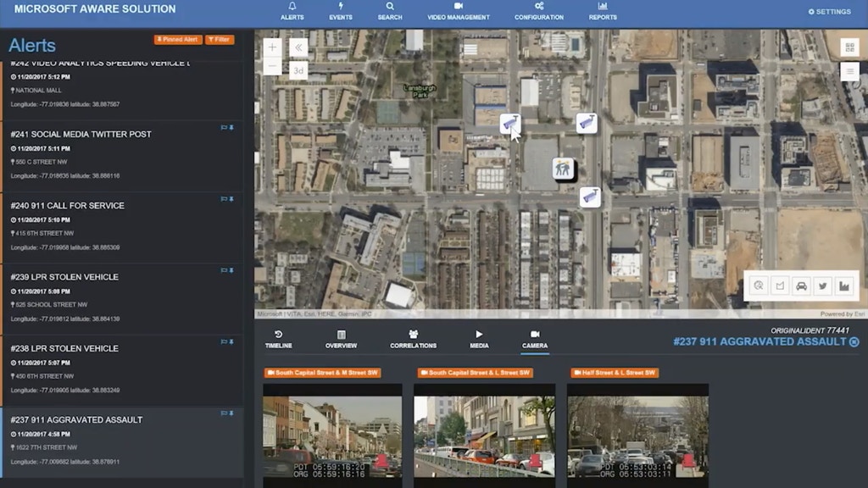Screen dimensions: 868x488
Task: Collapse the map side panel with chevrons
Action: point(298,47)
